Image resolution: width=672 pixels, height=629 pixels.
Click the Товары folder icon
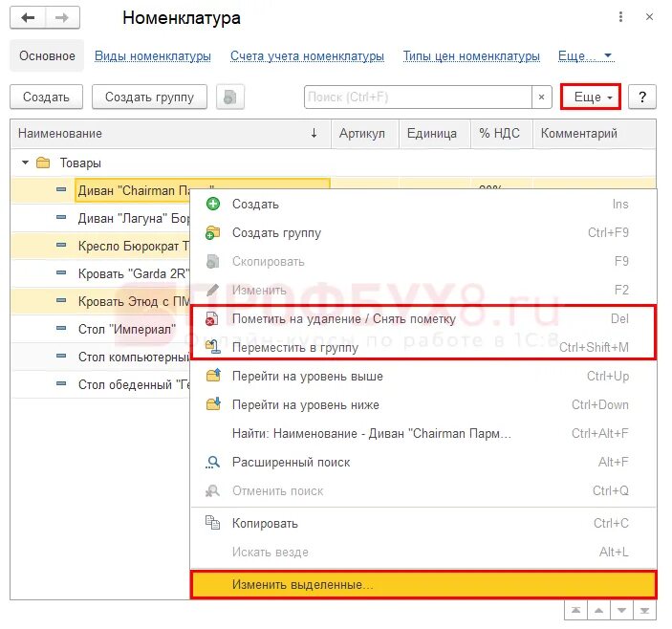(x=43, y=163)
